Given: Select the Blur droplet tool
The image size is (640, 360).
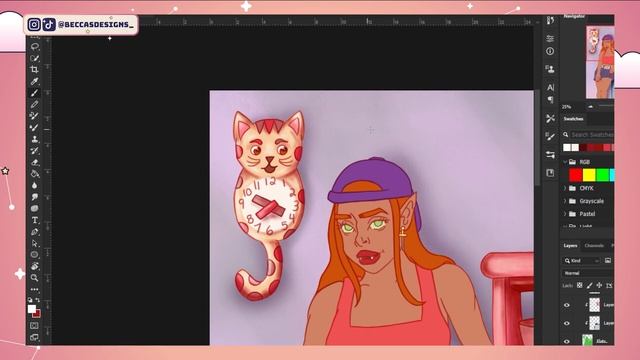Looking at the screenshot, I should (35, 186).
